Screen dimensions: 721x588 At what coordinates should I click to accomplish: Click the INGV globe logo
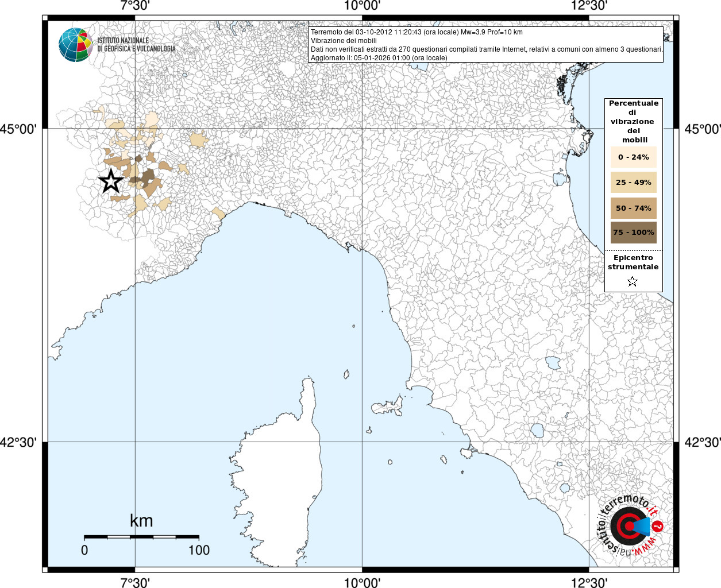point(75,45)
